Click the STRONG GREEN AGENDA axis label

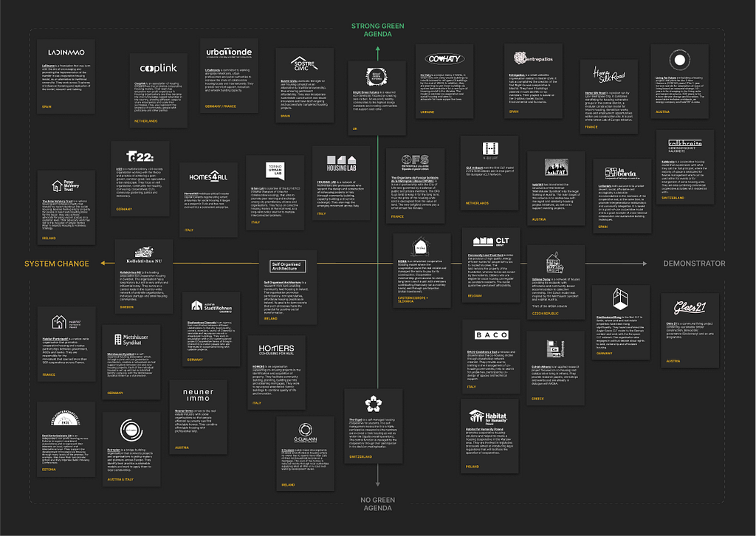click(x=377, y=30)
